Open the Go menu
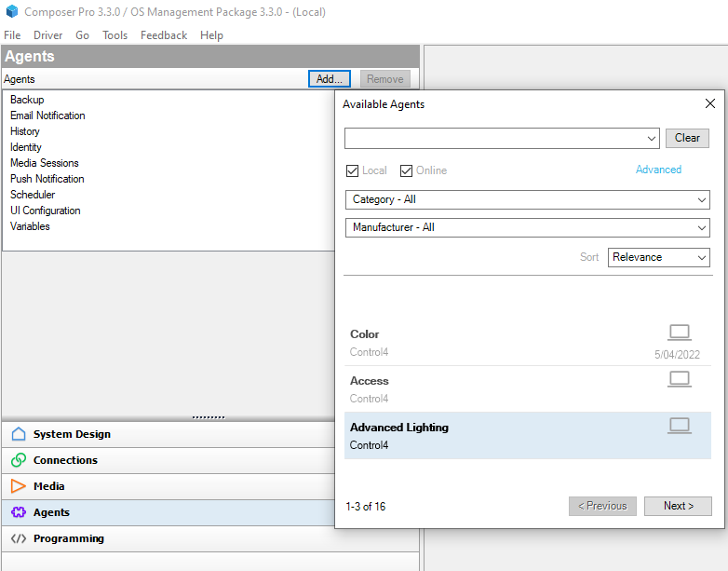Image resolution: width=728 pixels, height=571 pixels. 82,35
